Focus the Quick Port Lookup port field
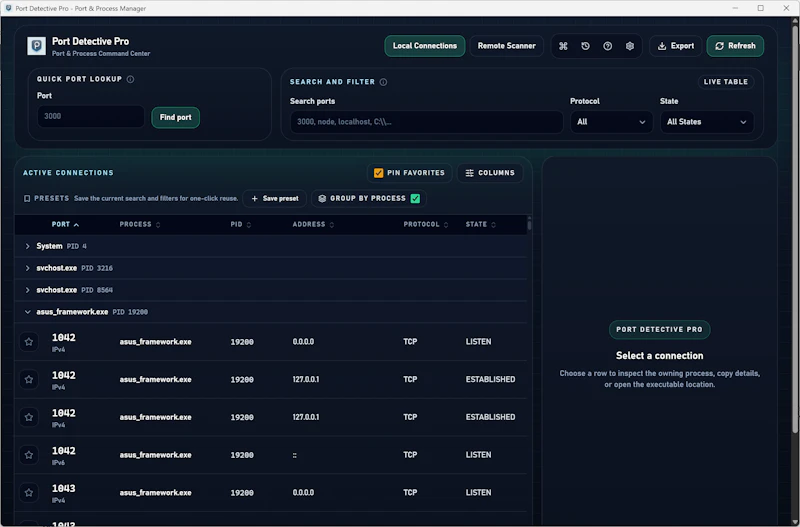800x527 pixels. (91, 116)
